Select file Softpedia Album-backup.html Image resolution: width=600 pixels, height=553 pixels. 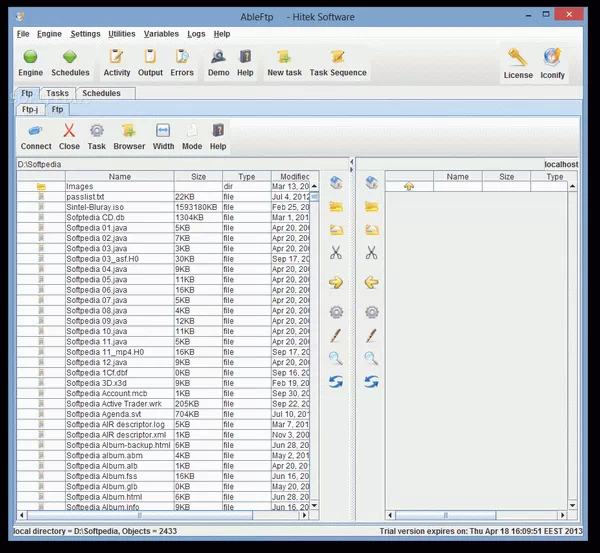coord(163,445)
